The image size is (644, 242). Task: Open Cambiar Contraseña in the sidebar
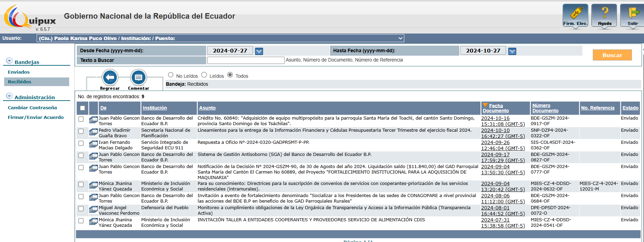[x=32, y=108]
